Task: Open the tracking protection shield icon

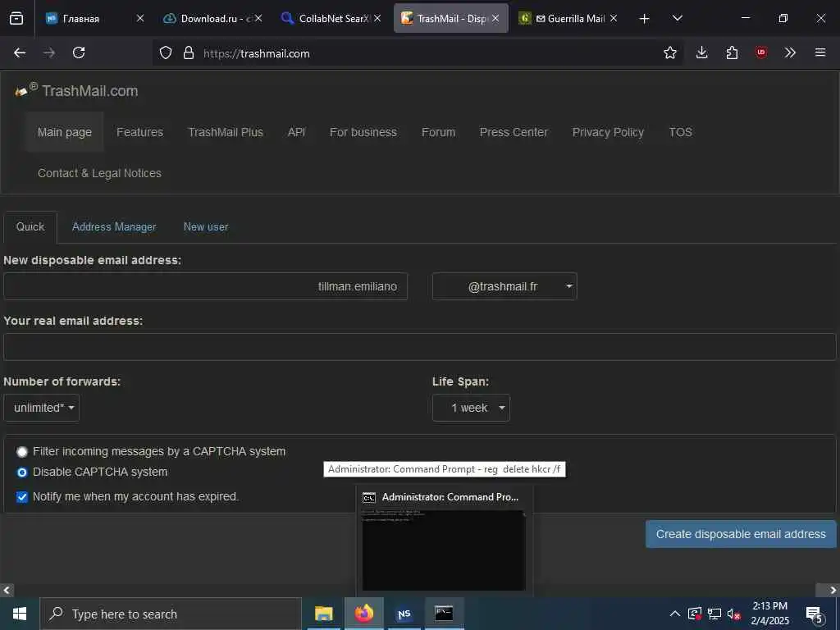Action: [166, 53]
